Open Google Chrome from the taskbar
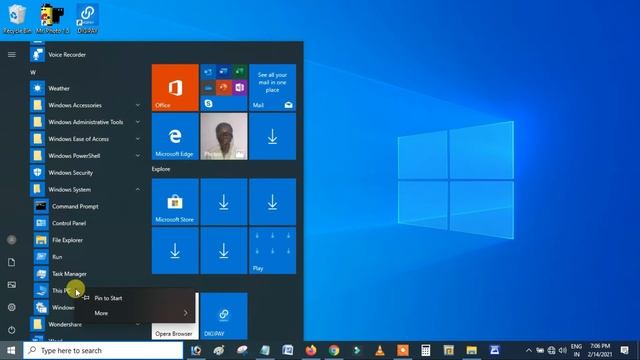Screen dimensions: 640x360 [334, 350]
